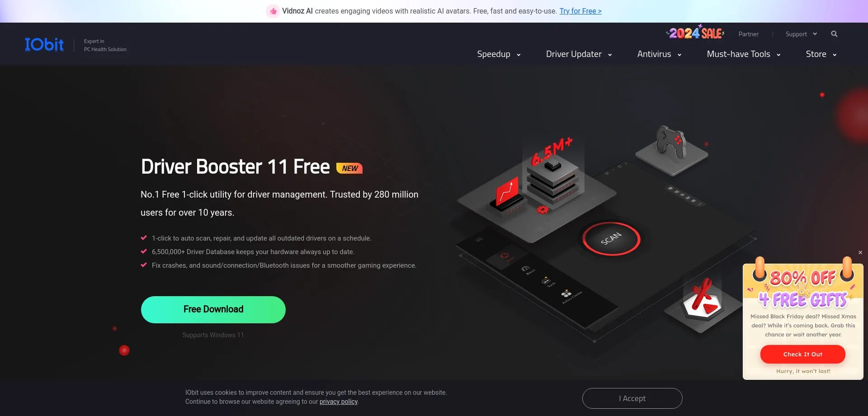Click the Vidnoz AI thumbs-up icon
Image resolution: width=868 pixels, height=416 pixels.
tap(273, 11)
